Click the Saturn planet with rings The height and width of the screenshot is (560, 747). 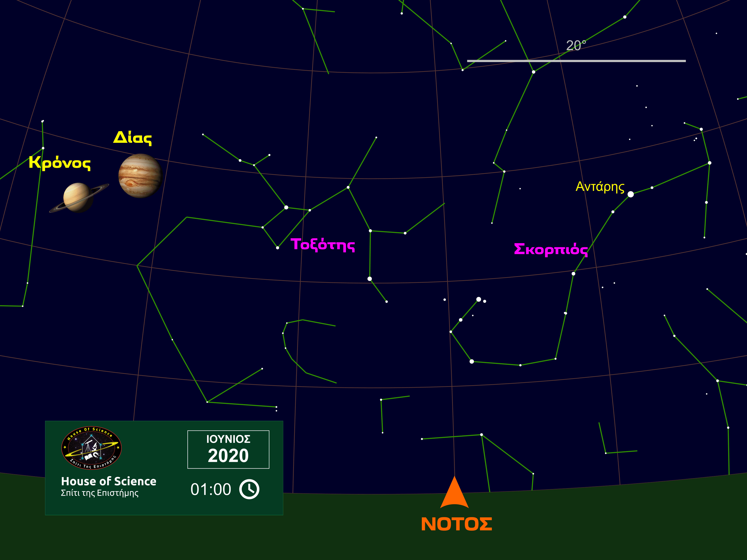point(78,198)
